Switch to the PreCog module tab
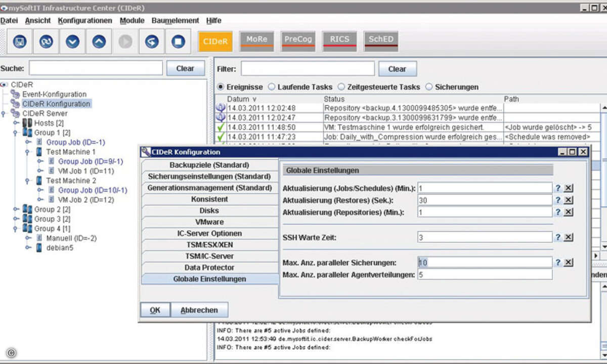 coord(298,40)
